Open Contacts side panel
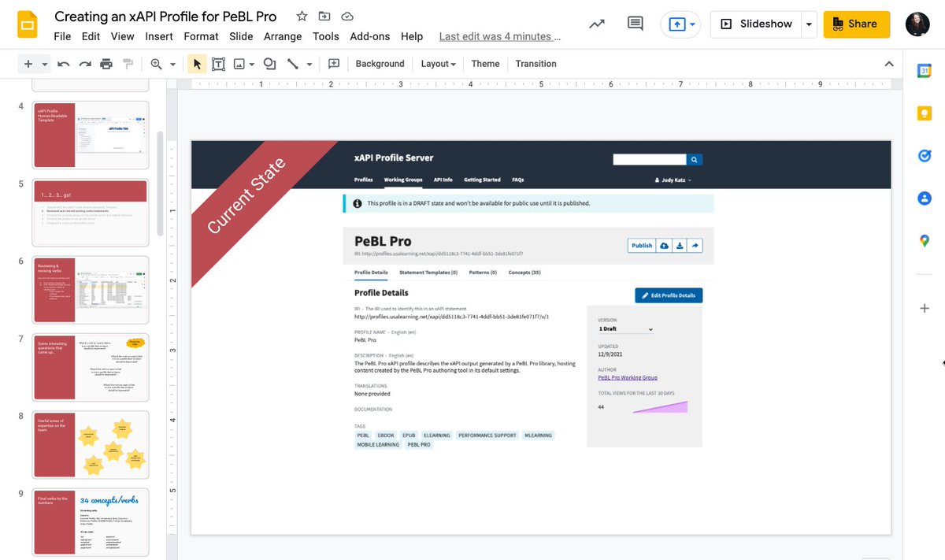The height and width of the screenshot is (560, 945). (x=925, y=198)
